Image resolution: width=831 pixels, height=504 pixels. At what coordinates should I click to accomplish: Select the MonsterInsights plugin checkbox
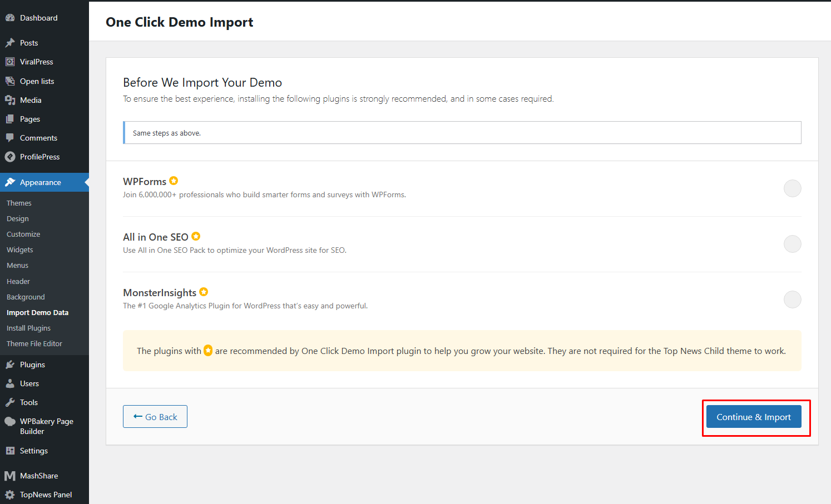coord(792,300)
